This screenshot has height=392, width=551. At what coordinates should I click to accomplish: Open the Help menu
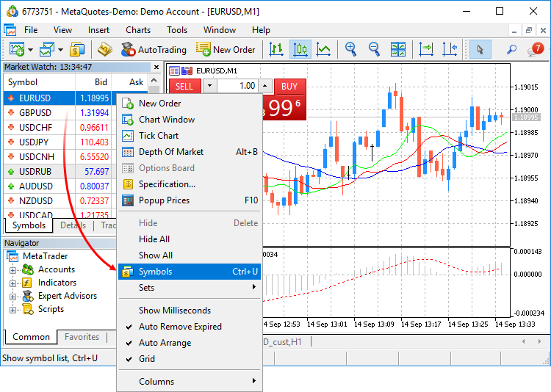coord(261,30)
